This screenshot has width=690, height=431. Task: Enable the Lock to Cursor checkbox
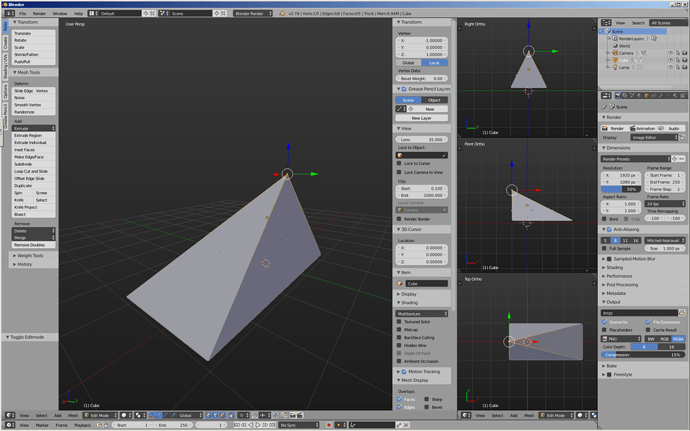coord(399,163)
